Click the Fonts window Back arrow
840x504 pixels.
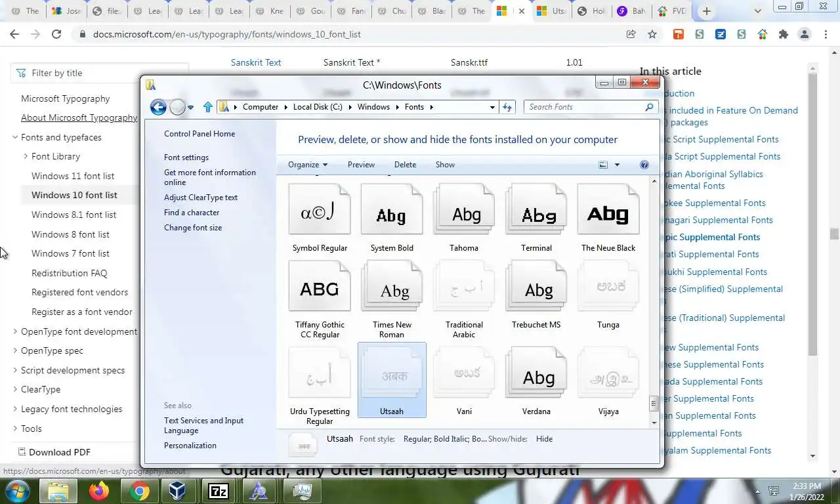coord(158,107)
